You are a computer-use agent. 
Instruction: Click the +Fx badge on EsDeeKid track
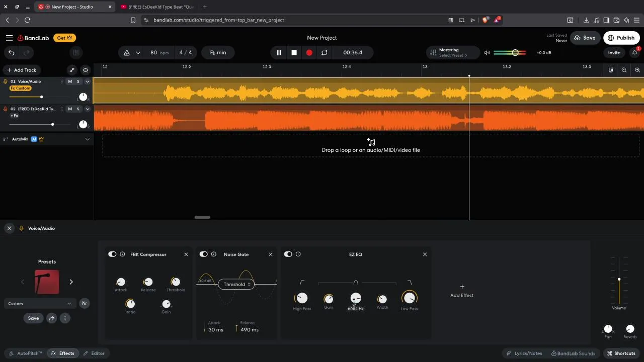click(14, 116)
